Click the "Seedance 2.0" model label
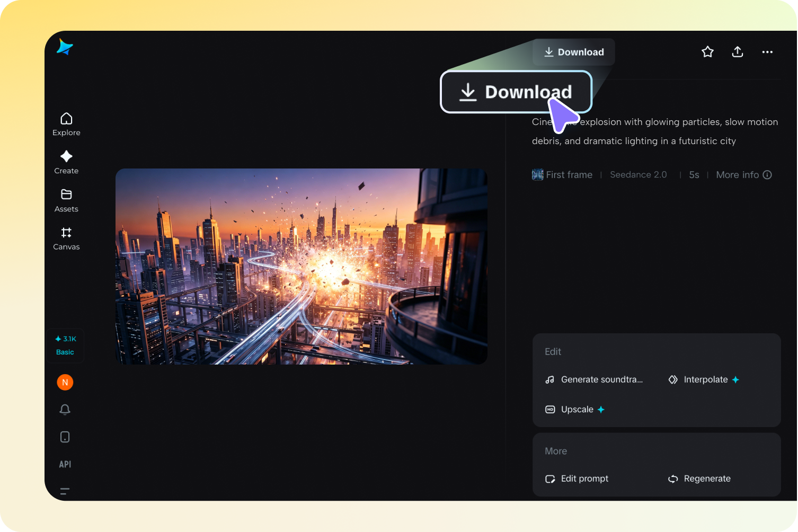This screenshot has height=532, width=798. (x=639, y=175)
